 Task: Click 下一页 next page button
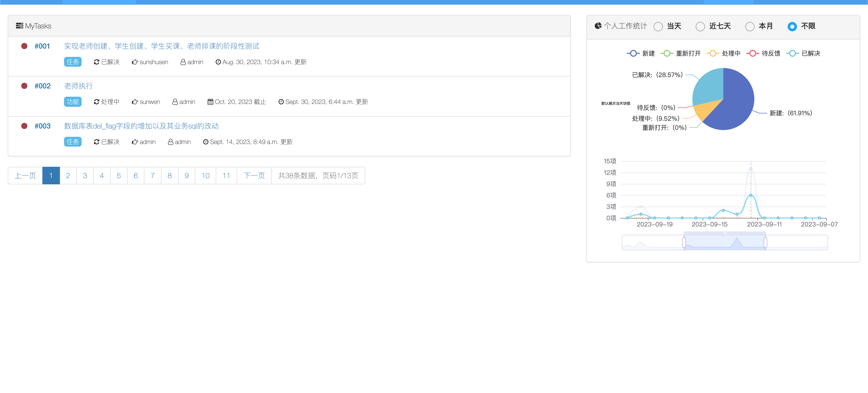(254, 175)
